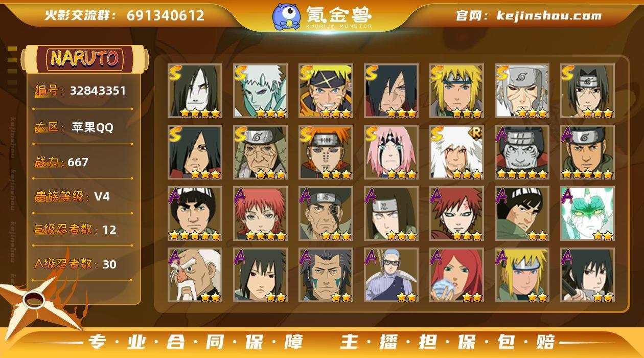Choose the pink-haired Sakura portrait

(391, 152)
